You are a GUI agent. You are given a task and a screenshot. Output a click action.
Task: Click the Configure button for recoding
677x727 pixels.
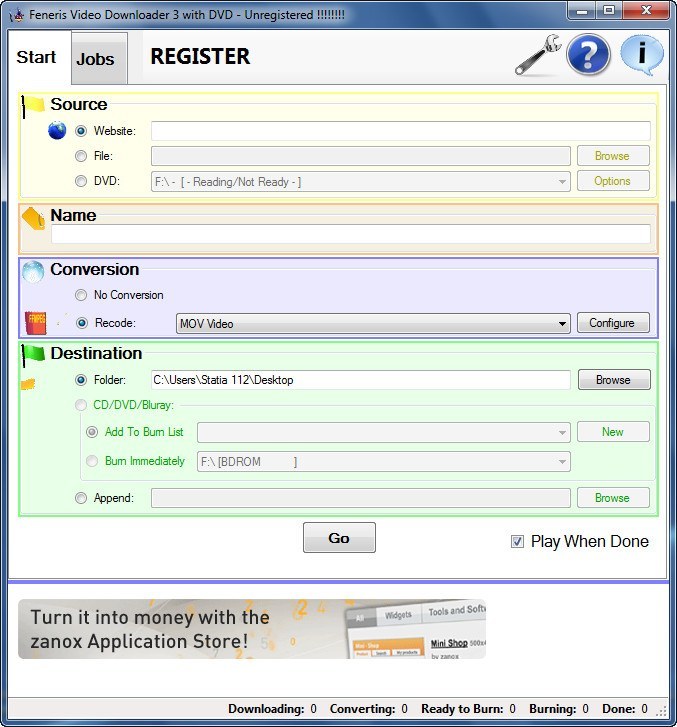pos(612,323)
